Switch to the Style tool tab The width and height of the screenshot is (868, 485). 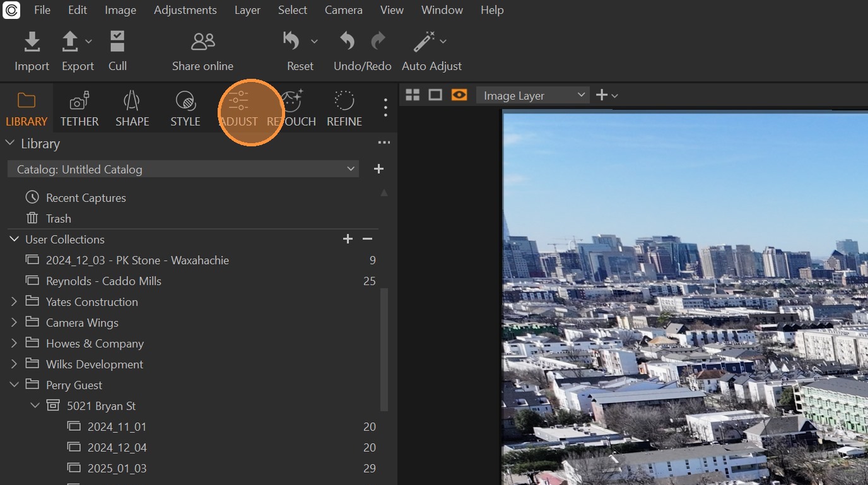click(x=185, y=108)
